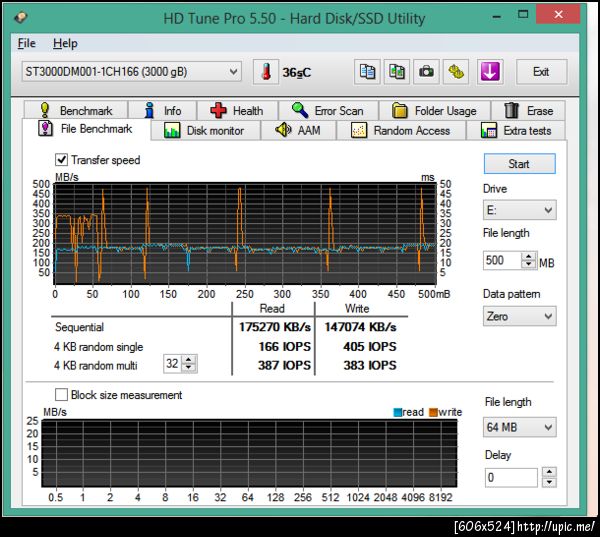The height and width of the screenshot is (537, 600).
Task: Open the Help menu
Action: tap(65, 43)
